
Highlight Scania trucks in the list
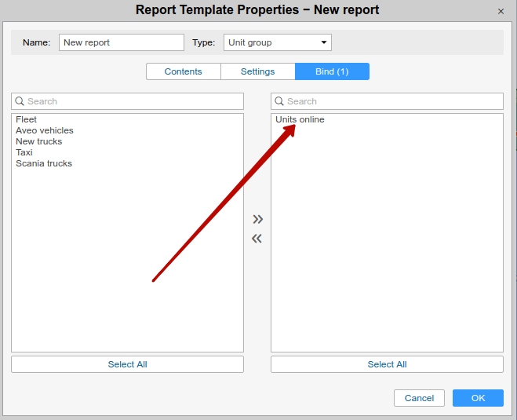[x=44, y=163]
